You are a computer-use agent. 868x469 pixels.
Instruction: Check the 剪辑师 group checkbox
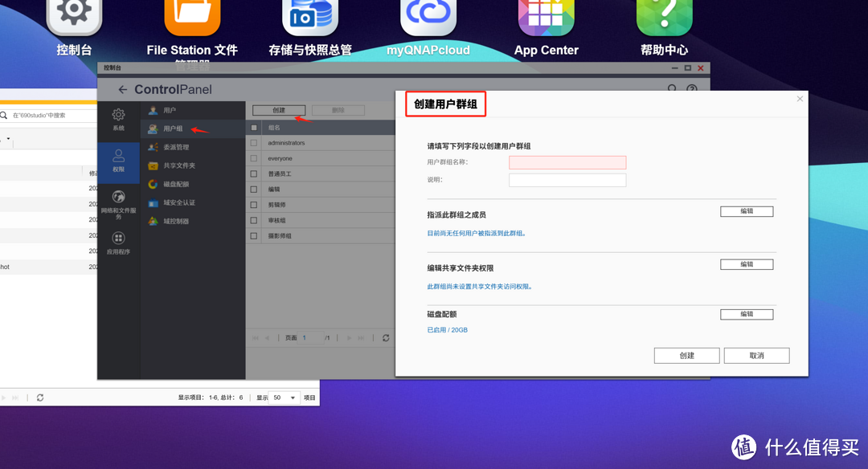(254, 205)
